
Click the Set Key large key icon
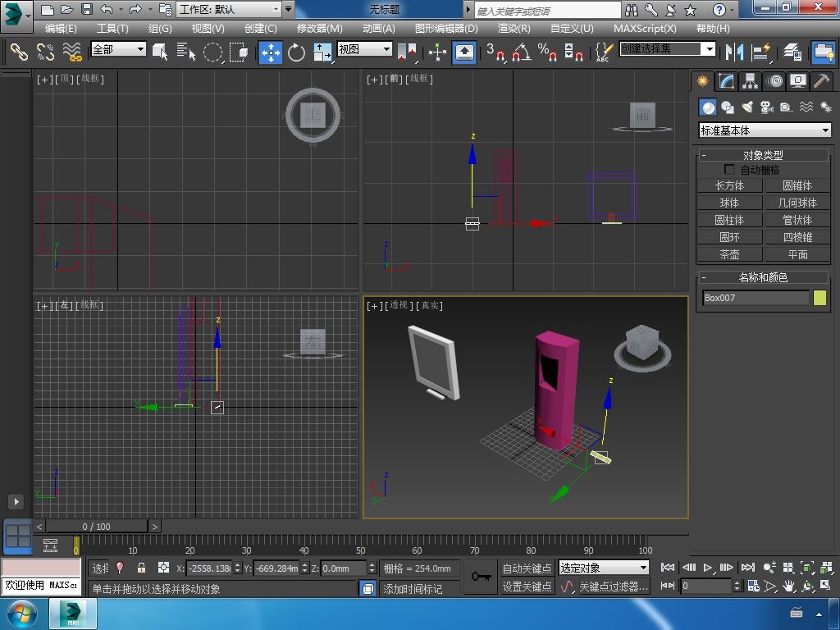(x=481, y=577)
